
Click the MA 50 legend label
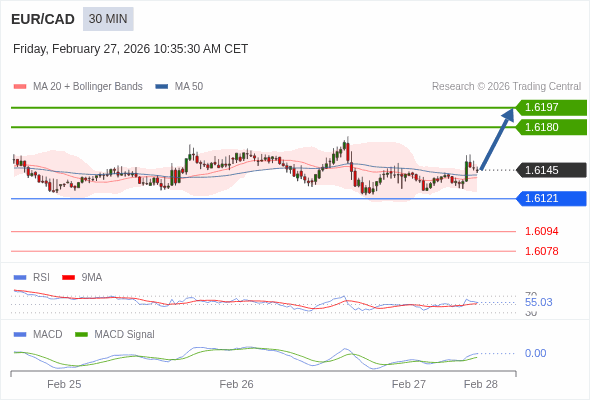189,87
